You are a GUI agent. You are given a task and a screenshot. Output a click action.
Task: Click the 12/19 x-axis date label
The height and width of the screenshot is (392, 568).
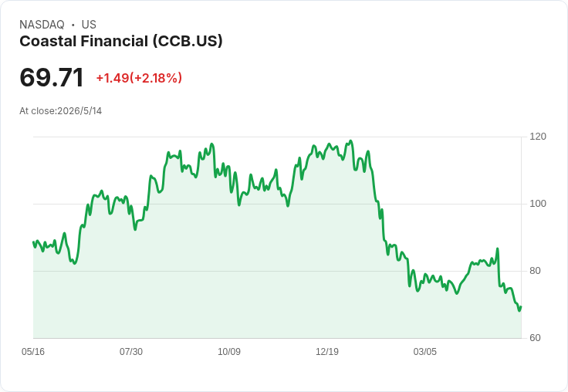[x=327, y=352]
